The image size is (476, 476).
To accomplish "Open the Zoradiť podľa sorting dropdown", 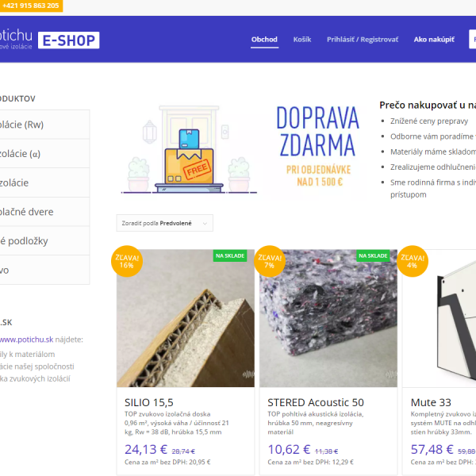I will click(164, 223).
